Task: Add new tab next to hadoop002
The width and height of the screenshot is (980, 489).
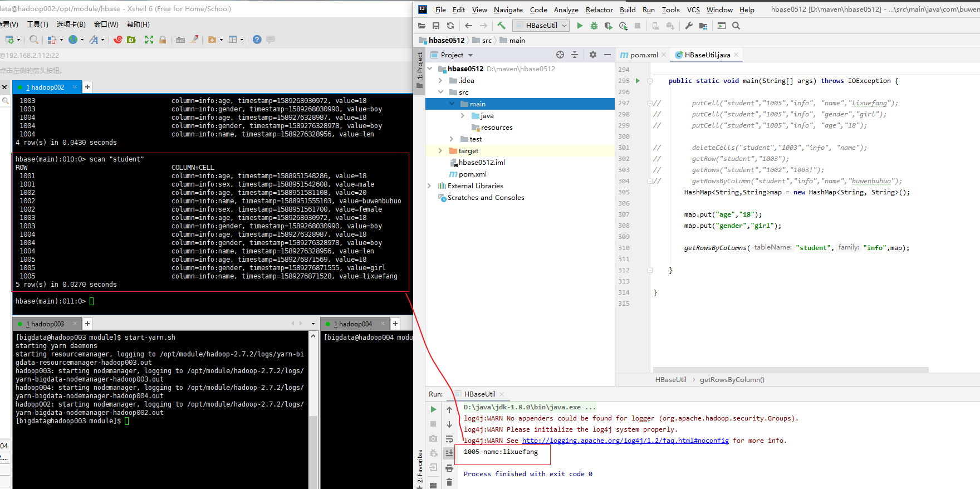Action: 87,87
